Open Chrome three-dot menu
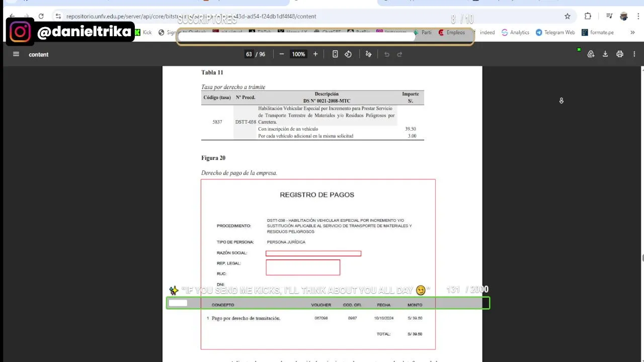 click(x=637, y=16)
